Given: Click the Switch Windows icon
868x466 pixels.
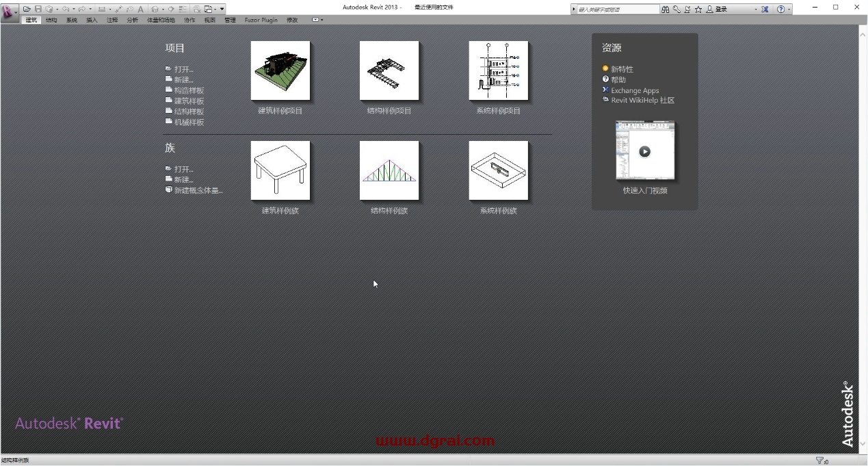Looking at the screenshot, I should (208, 9).
